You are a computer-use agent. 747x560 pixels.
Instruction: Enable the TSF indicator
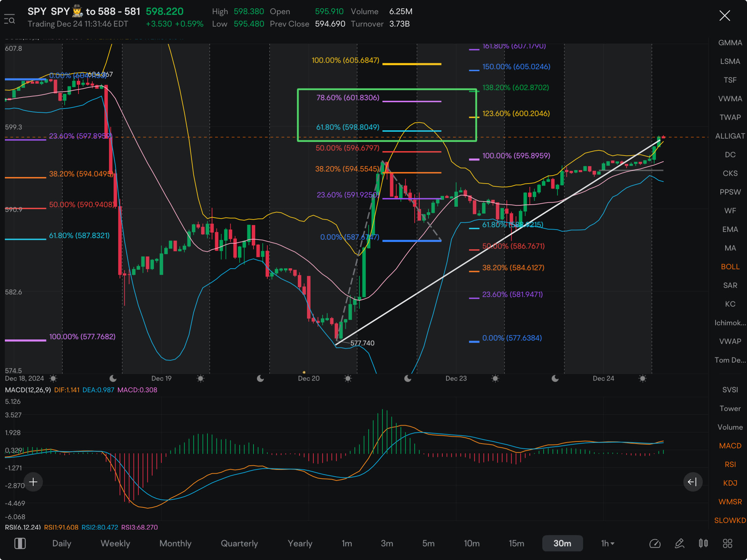730,80
